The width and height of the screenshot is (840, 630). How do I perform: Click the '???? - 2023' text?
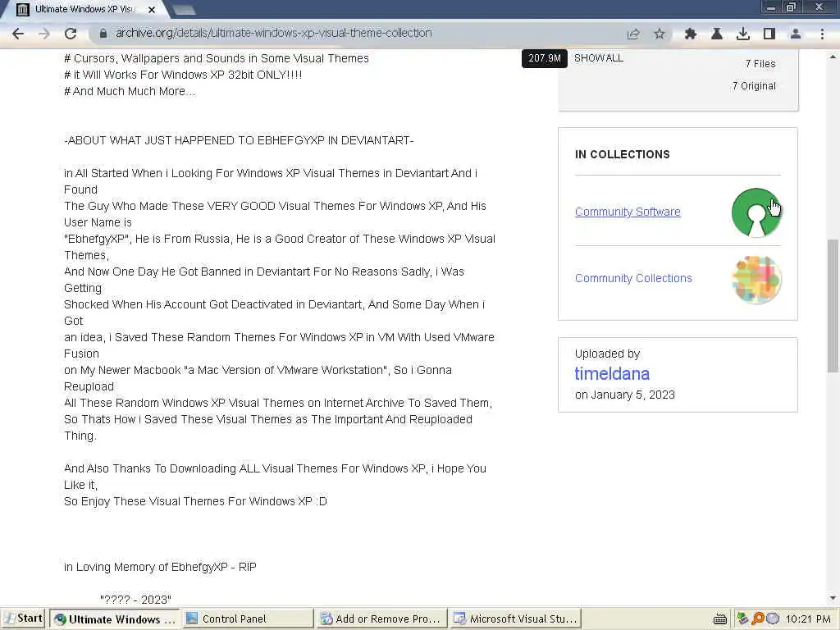(135, 600)
